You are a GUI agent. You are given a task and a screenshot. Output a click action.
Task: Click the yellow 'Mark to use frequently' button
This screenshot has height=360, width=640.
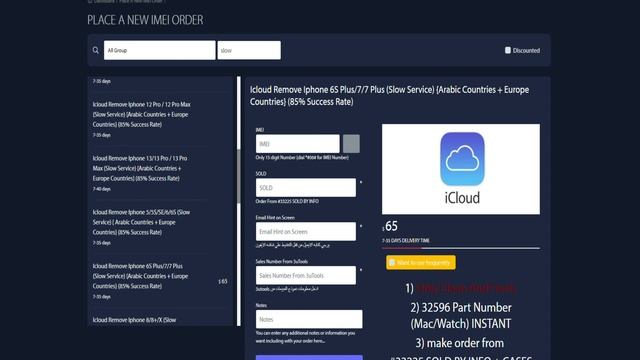point(421,262)
